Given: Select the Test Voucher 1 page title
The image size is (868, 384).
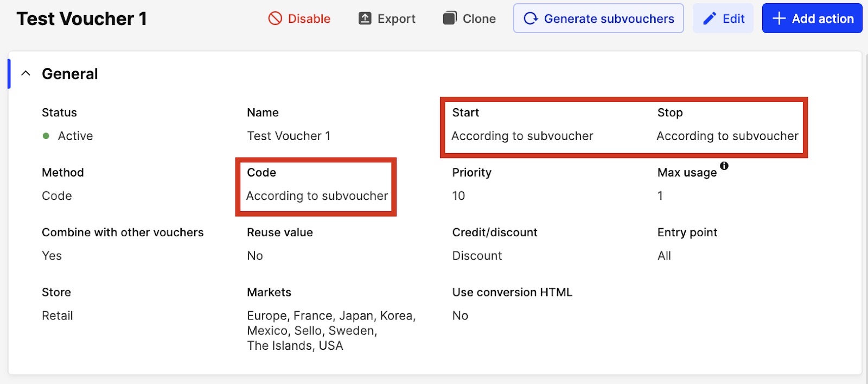Looking at the screenshot, I should 82,18.
